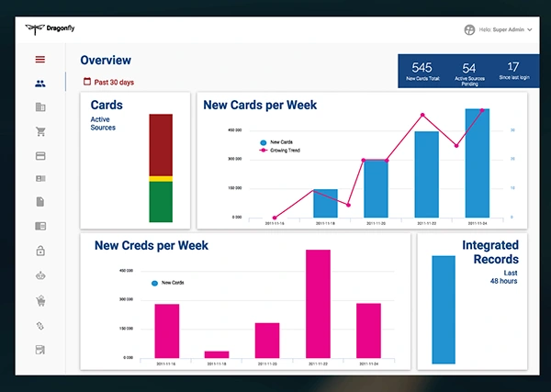
Task: Click the 54 Active Sources Pending stat
Action: click(x=469, y=73)
